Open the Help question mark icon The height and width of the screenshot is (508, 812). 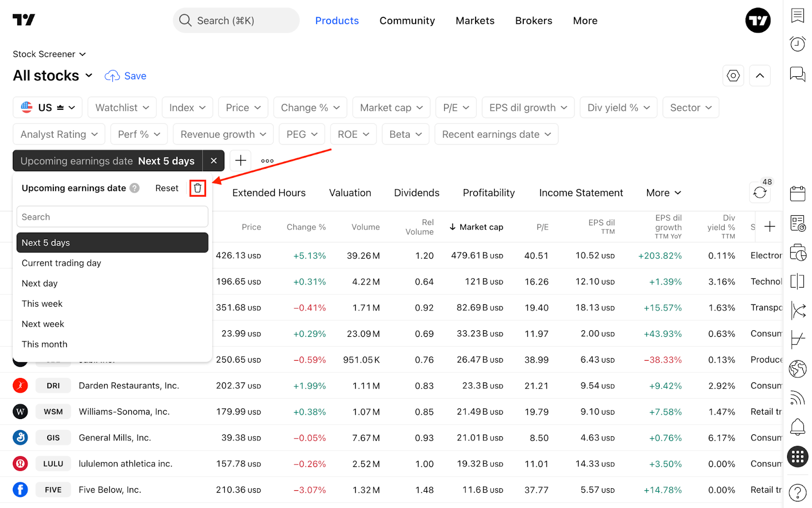(798, 492)
